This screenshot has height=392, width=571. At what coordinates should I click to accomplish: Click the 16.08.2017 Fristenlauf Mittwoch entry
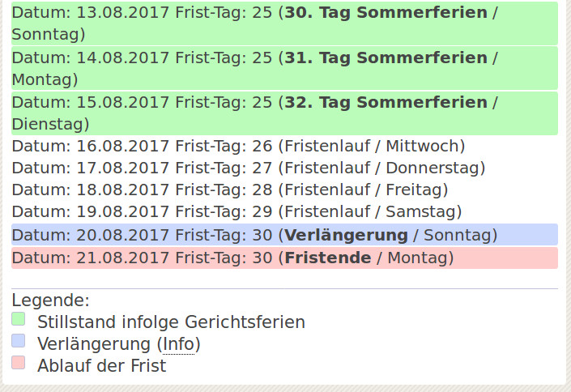coord(238,146)
